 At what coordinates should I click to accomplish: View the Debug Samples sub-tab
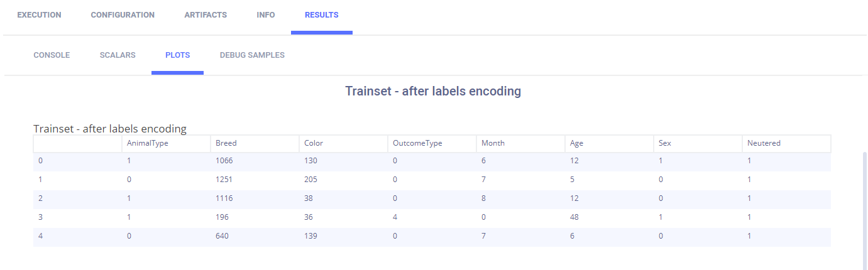(252, 55)
